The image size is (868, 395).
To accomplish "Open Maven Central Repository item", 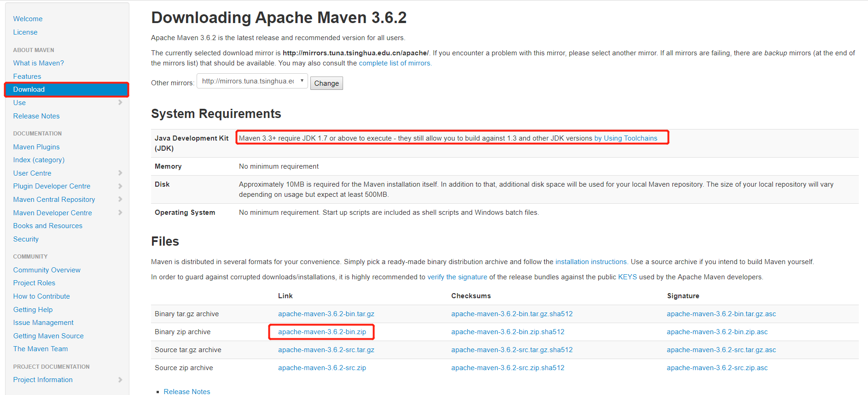I will coord(54,200).
